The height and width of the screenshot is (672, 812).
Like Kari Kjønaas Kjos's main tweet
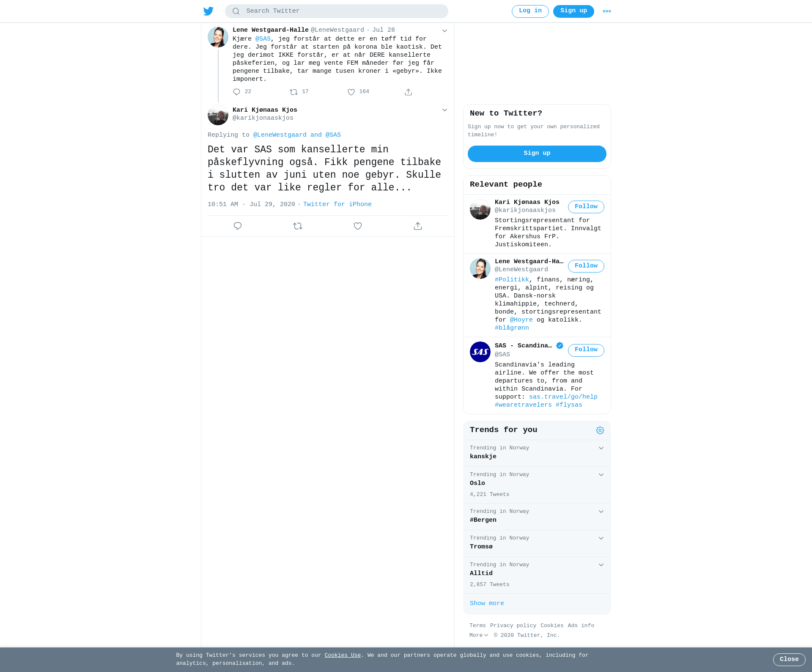click(358, 226)
